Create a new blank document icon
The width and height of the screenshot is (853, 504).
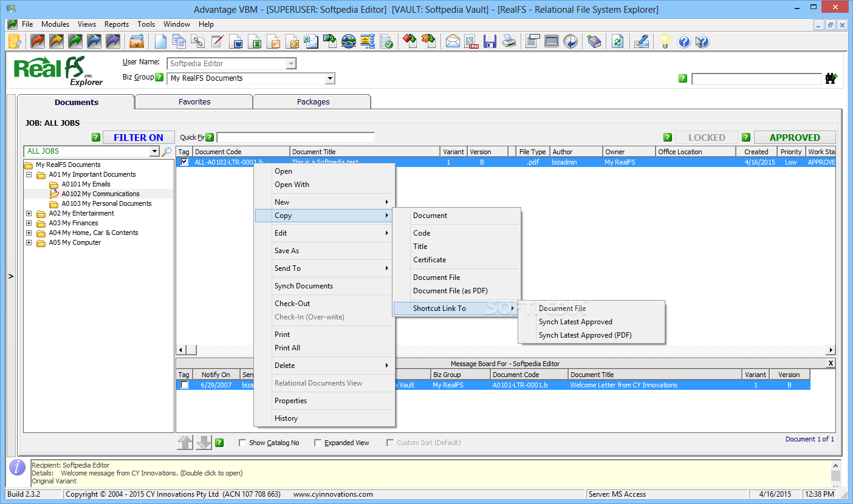point(160,41)
